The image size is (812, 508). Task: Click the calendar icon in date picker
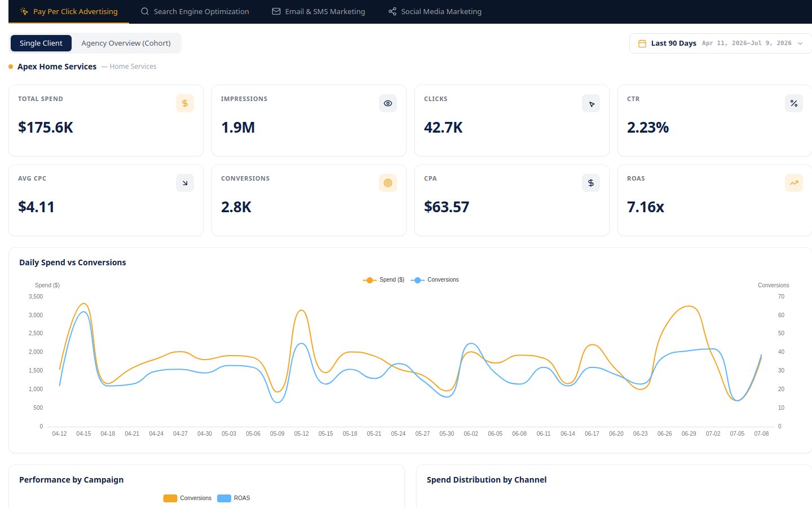click(642, 43)
